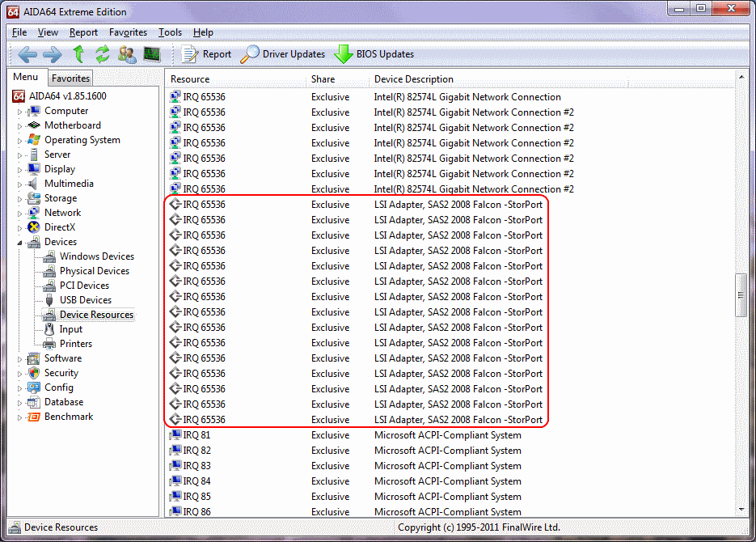The image size is (756, 542).
Task: Select the DirectX icon in tree
Action: pos(34,227)
